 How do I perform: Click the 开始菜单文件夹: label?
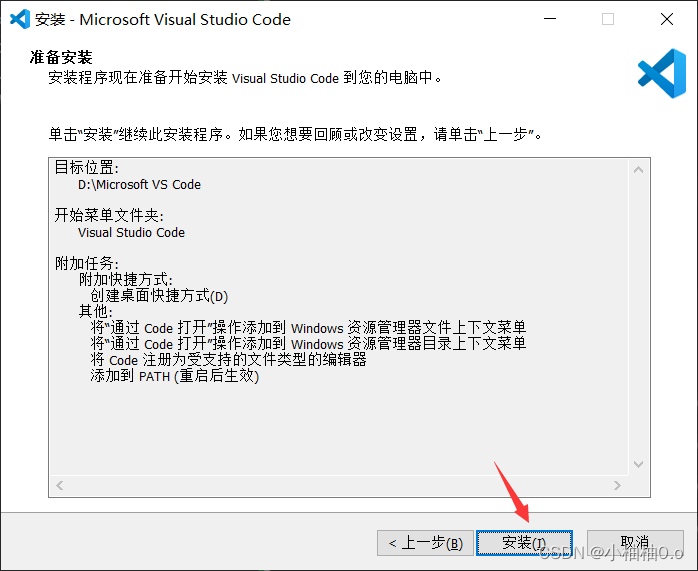pos(109,215)
